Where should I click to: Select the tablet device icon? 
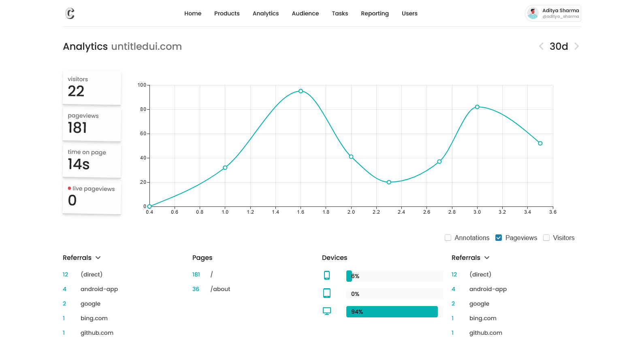(327, 293)
